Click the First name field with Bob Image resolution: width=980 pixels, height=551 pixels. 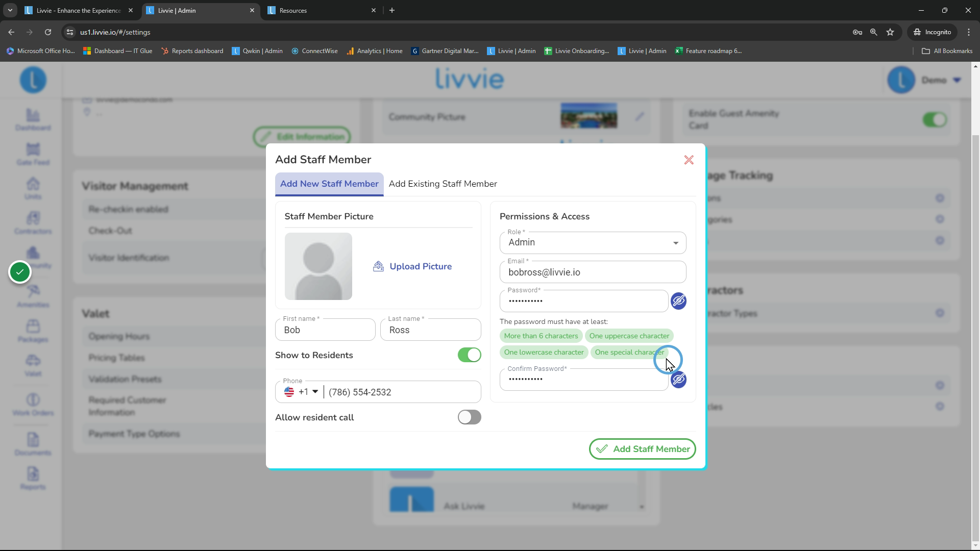tap(325, 330)
